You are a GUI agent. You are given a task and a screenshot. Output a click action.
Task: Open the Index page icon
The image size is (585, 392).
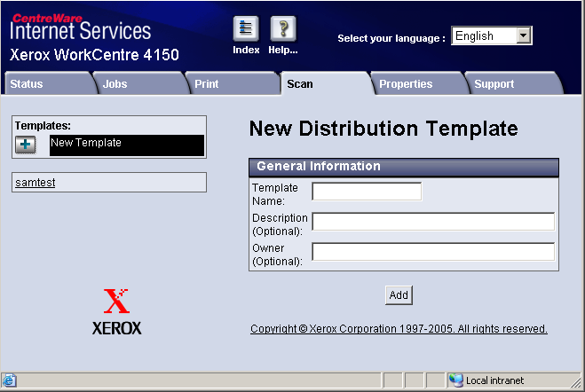[246, 28]
